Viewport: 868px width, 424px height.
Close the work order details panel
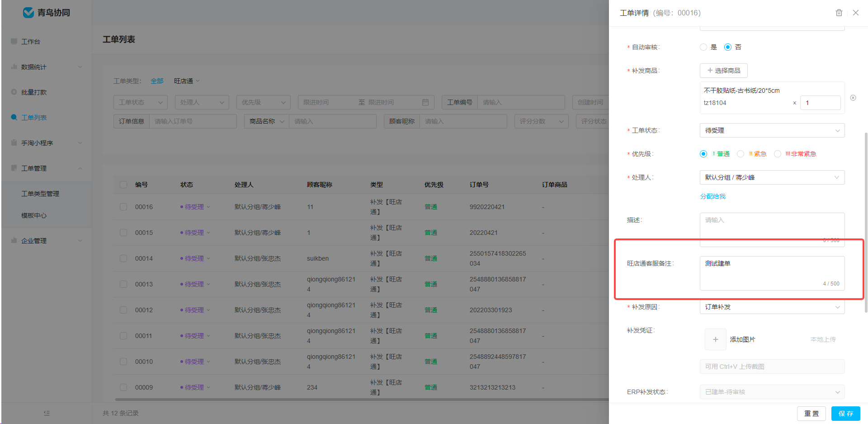(855, 13)
